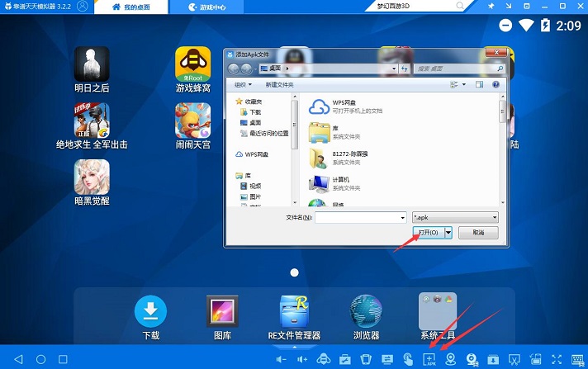This screenshot has width=588, height=369.
Task: Launch the 暗黑觉醒 game icon
Action: click(92, 177)
